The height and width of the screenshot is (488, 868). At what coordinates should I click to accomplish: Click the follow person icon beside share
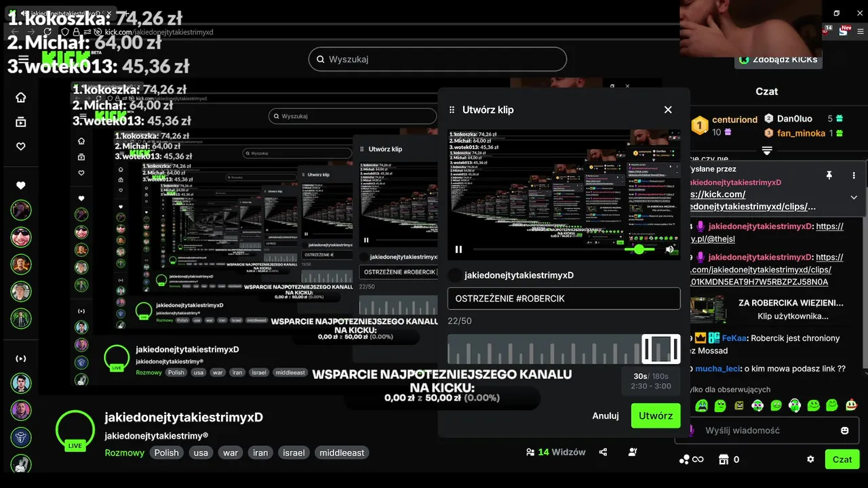pos(633,452)
